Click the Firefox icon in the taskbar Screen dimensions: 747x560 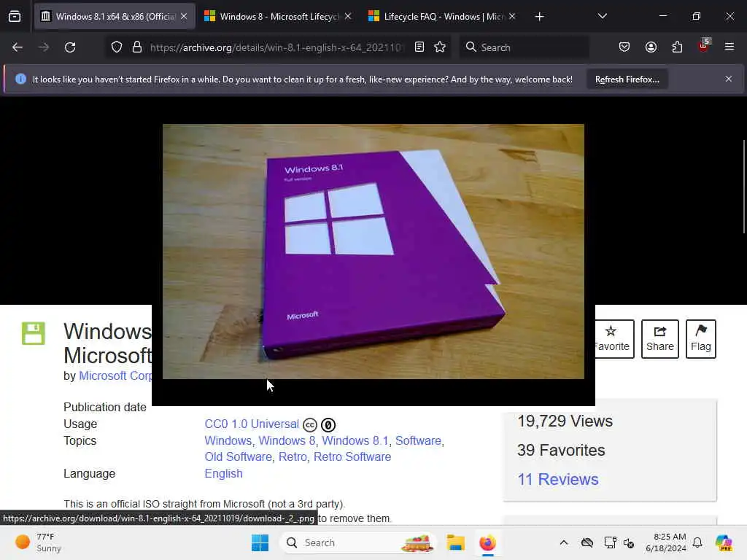[487, 542]
